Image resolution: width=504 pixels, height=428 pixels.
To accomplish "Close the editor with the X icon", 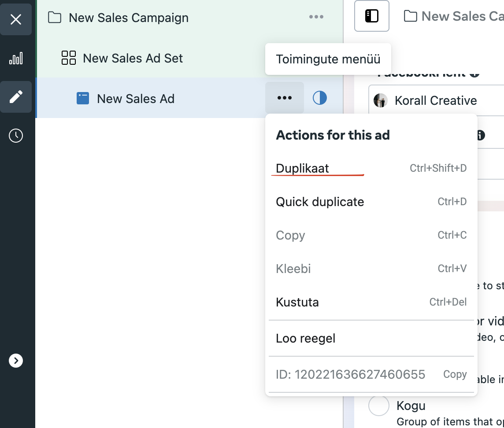I will (16, 19).
